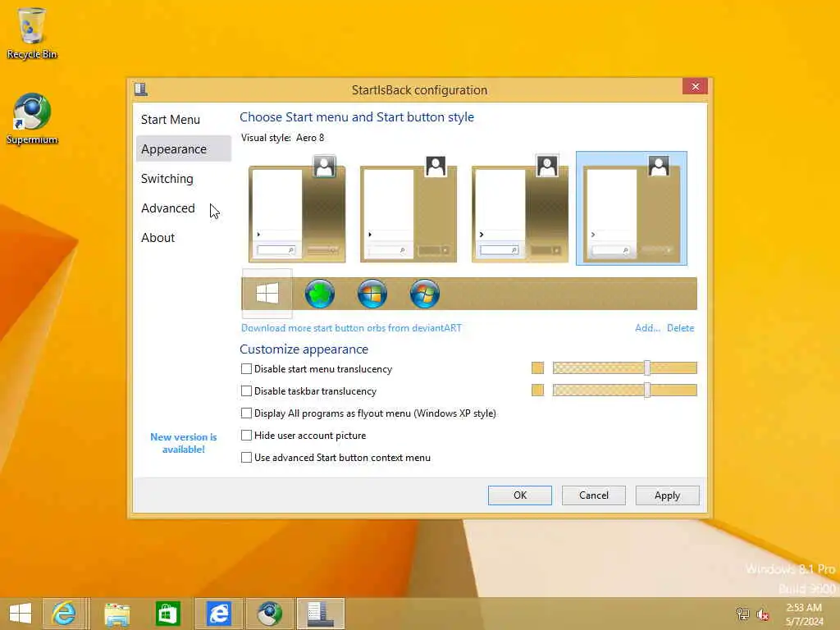
Task: Select the Supermium desktop shortcut
Action: (32, 119)
